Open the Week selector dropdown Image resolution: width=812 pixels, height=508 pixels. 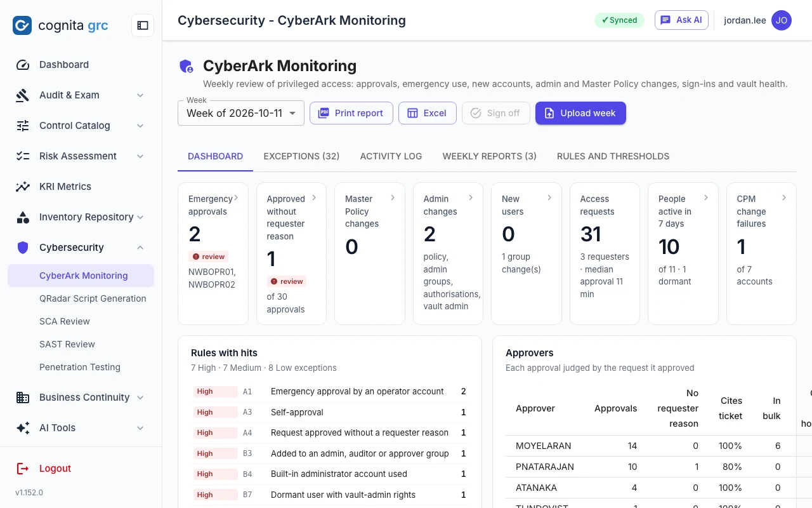coord(241,113)
